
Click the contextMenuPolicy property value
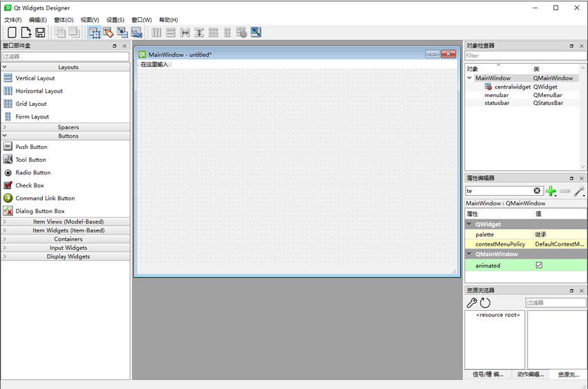[x=560, y=244]
